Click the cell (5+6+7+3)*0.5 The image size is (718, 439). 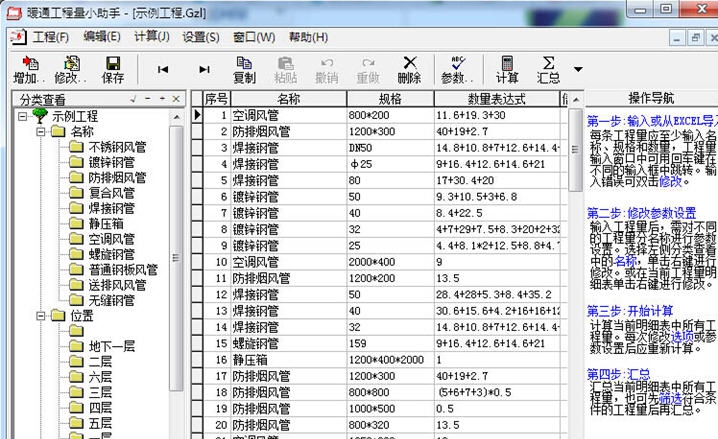497,392
